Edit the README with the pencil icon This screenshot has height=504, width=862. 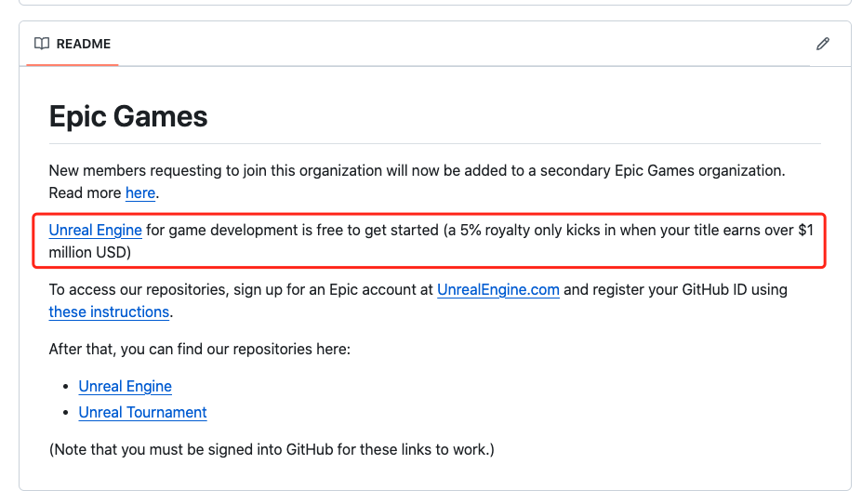(822, 44)
